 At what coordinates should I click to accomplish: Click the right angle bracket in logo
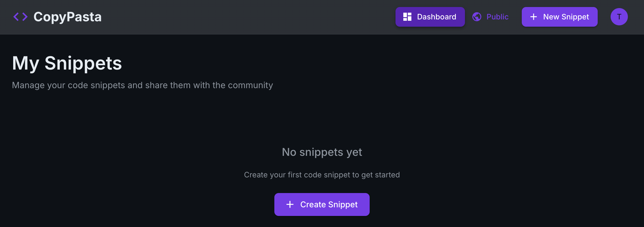click(x=25, y=17)
